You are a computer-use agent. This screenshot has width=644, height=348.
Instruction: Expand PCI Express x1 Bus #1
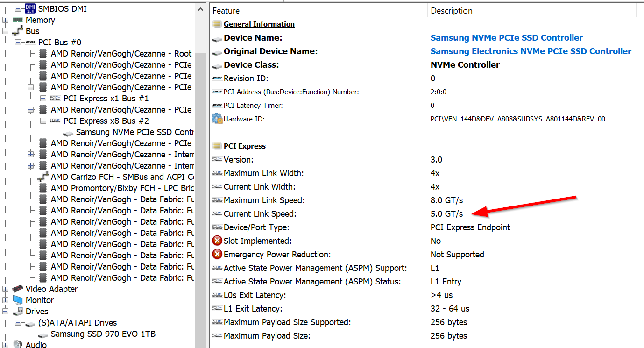tap(43, 99)
